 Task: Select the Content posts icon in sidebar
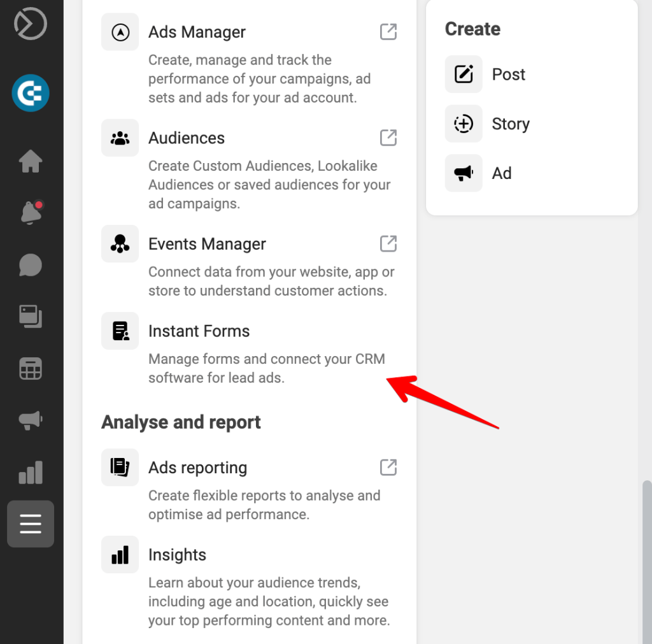[30, 317]
